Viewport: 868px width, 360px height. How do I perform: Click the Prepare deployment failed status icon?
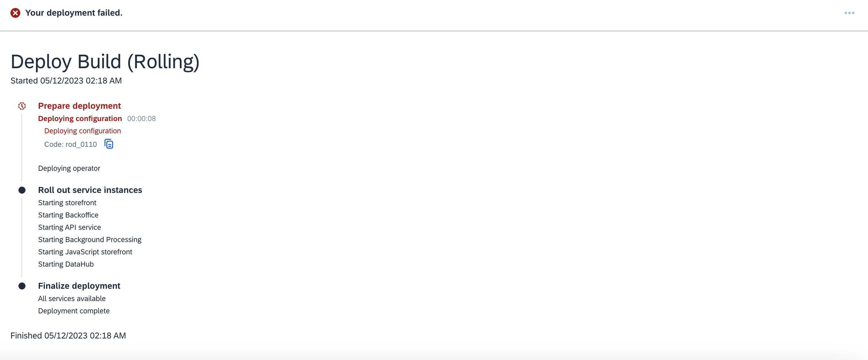[x=22, y=106]
